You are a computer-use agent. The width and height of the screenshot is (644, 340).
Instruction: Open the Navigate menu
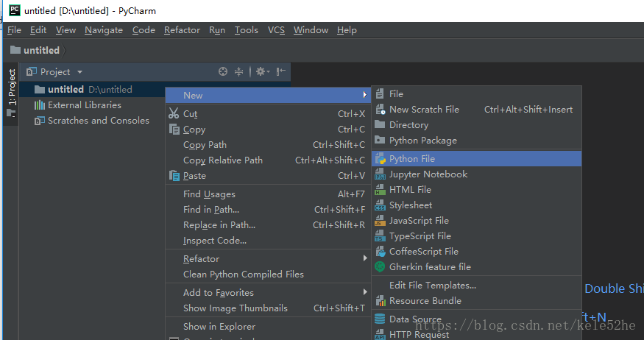click(104, 30)
